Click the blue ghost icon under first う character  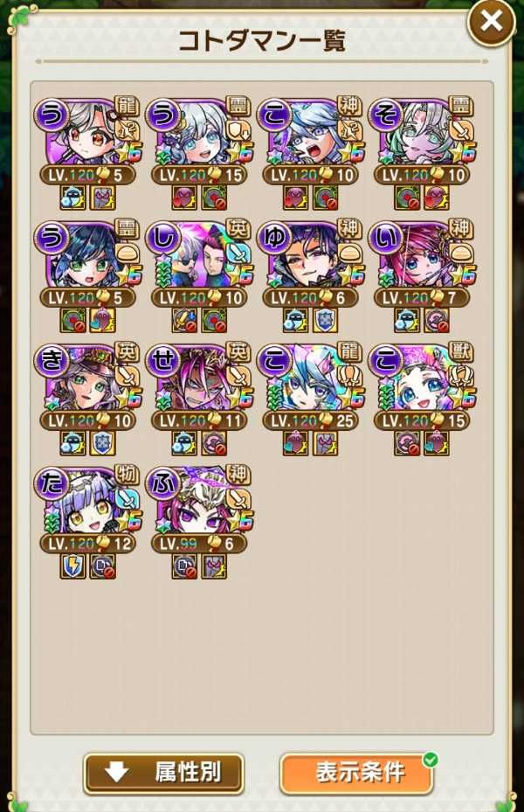[x=73, y=198]
